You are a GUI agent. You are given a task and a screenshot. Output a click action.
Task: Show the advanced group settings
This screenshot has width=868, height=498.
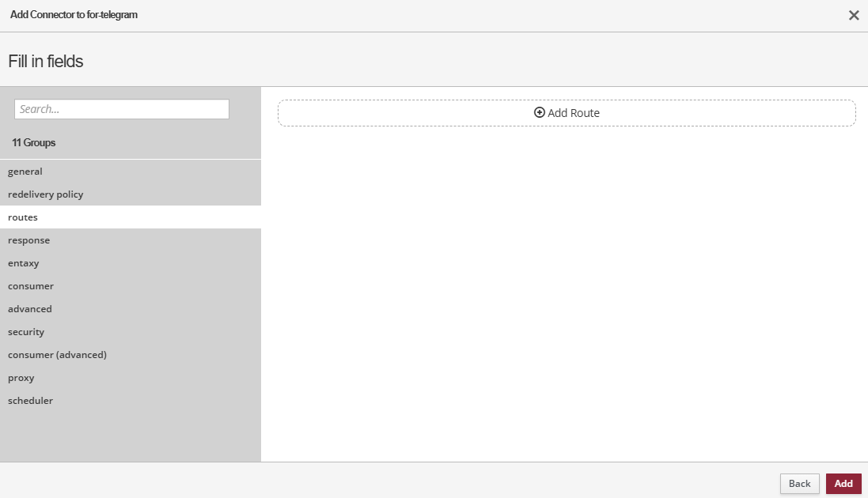[x=30, y=309]
